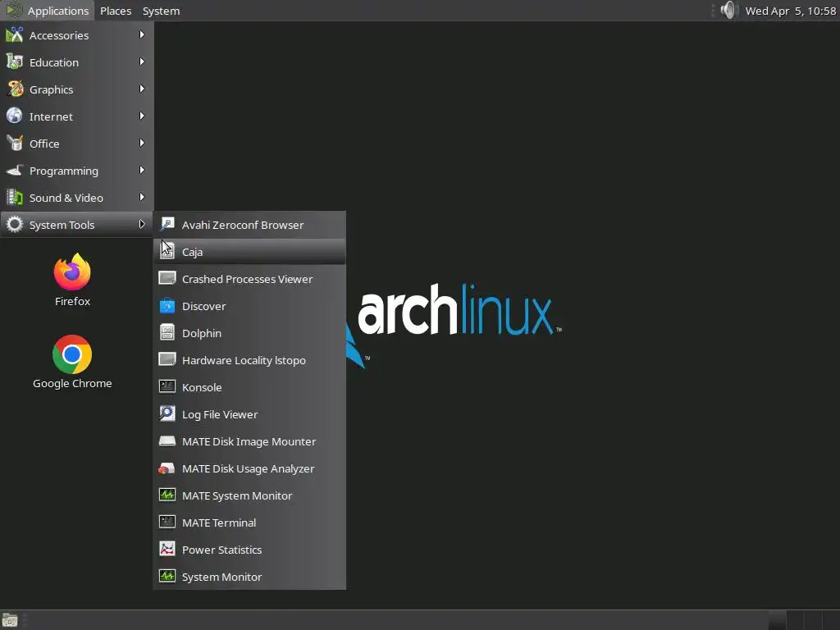Click the Avahi Zeroconf Browser icon
The width and height of the screenshot is (840, 630).
click(167, 225)
